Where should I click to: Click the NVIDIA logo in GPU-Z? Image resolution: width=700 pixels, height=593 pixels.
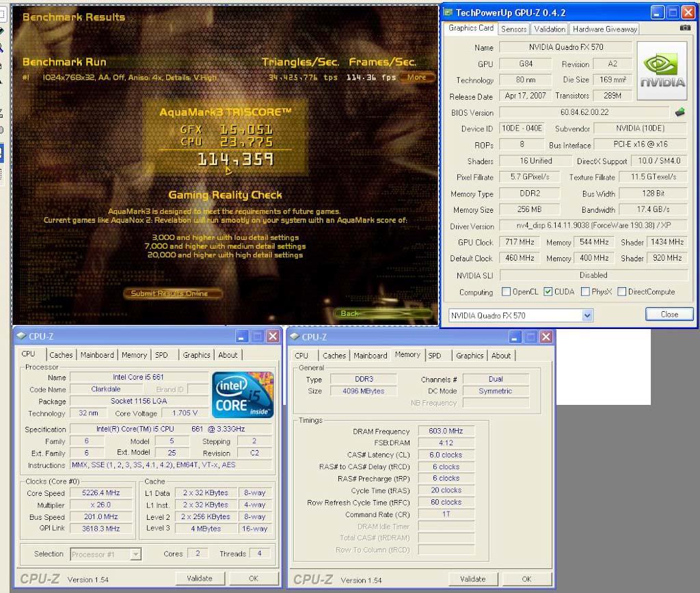coord(662,70)
